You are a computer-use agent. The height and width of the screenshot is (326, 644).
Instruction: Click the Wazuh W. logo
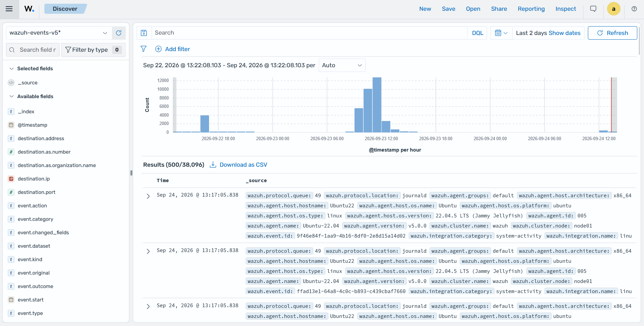(x=29, y=9)
